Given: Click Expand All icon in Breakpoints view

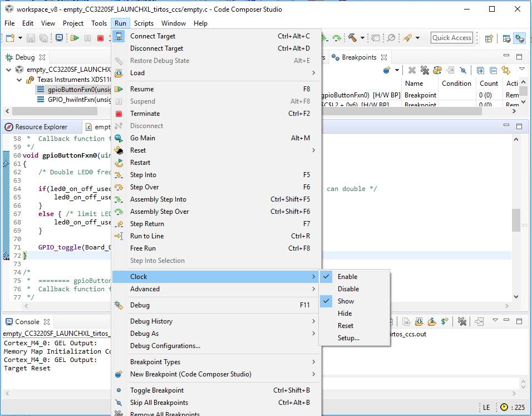Looking at the screenshot, I should click(x=480, y=70).
